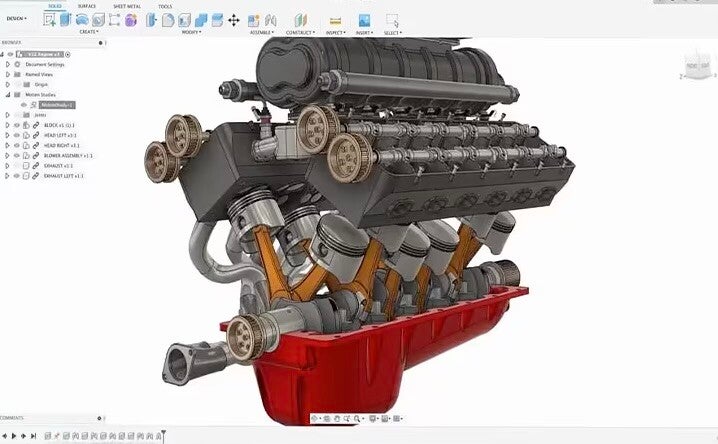Hide the BLOWER ASSEMBLY component
718x444 pixels.
point(17,155)
